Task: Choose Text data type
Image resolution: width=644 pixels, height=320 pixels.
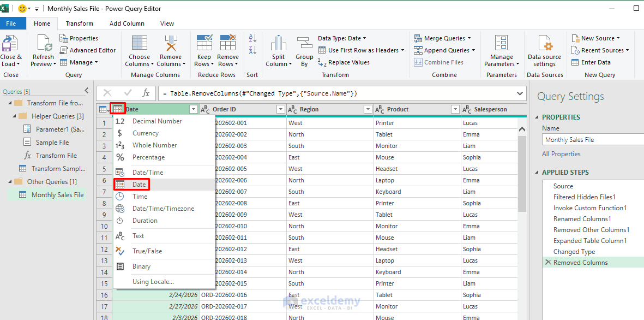Action: (164, 236)
